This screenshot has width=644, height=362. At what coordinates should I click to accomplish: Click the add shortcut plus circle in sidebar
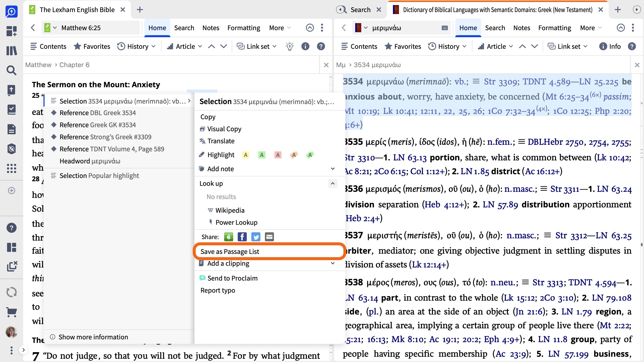coord(12,191)
